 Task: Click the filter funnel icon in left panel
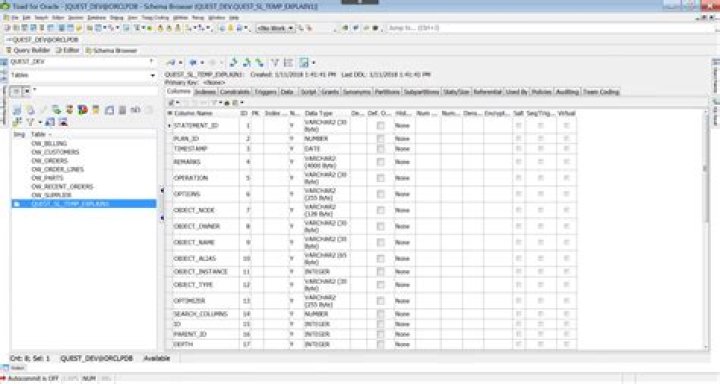coord(30,122)
